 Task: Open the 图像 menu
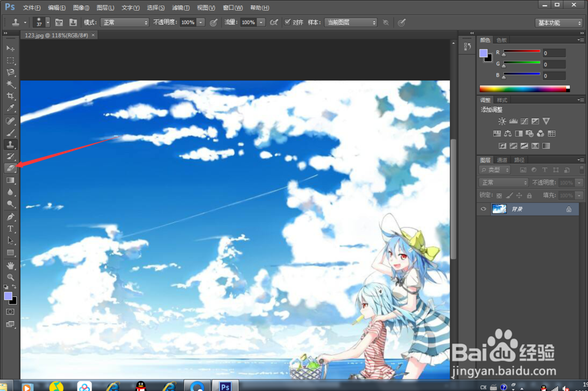81,8
